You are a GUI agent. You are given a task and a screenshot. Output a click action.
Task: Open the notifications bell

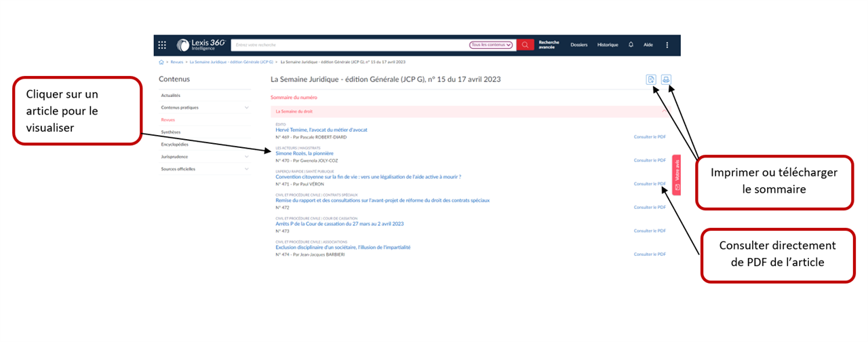pos(631,45)
